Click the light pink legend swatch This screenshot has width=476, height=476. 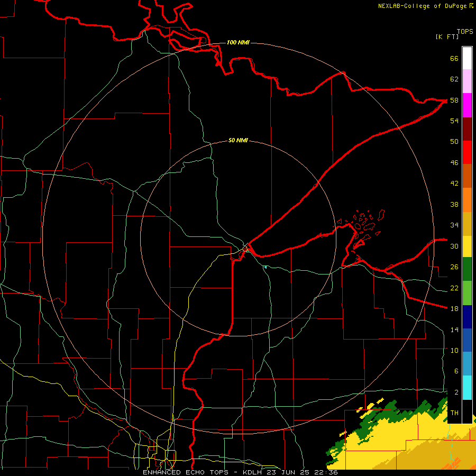coord(467,81)
